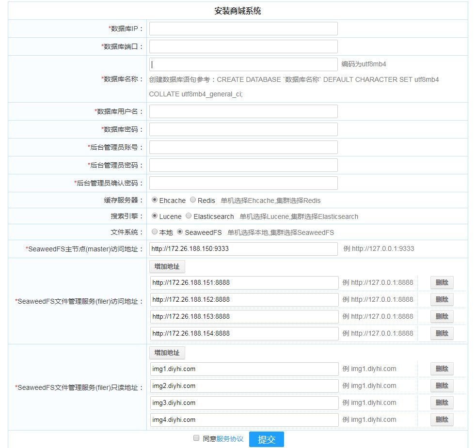Delete the img4.diyhi.com address row
Viewport: 476px width, 448px height.
click(x=442, y=420)
